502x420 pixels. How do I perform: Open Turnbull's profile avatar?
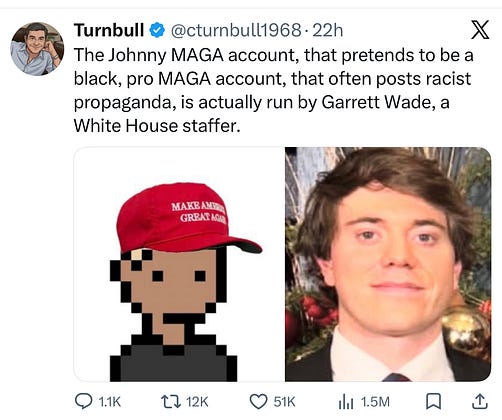(37, 49)
